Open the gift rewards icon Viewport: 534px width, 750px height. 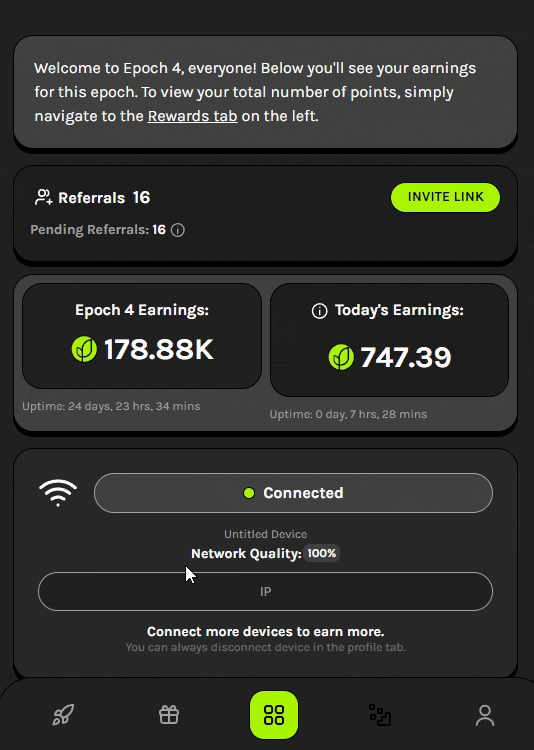(x=169, y=715)
